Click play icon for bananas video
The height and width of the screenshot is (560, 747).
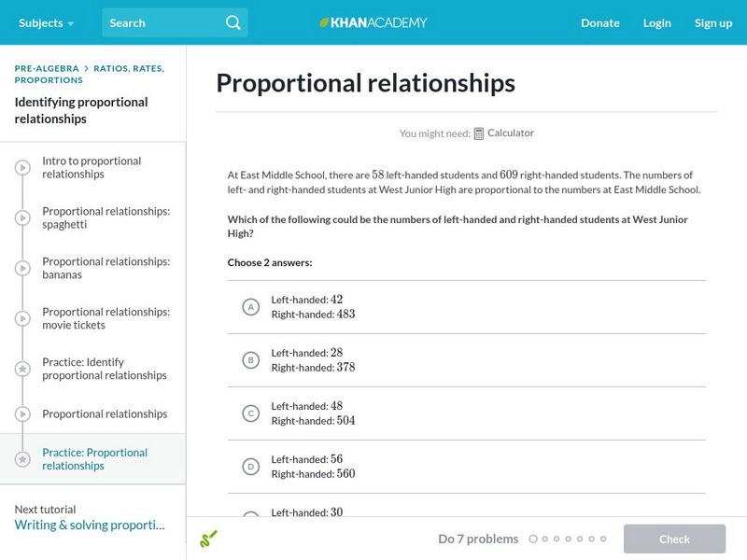(x=22, y=269)
